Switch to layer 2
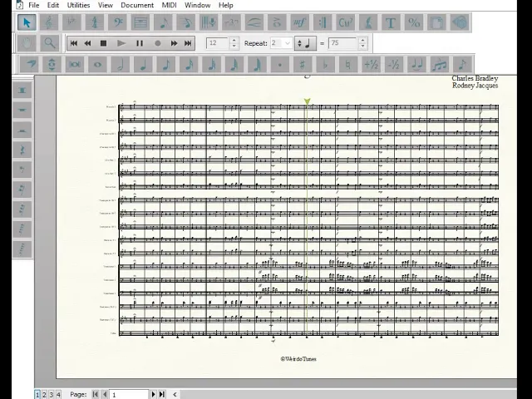The image size is (532, 399). coord(44,394)
